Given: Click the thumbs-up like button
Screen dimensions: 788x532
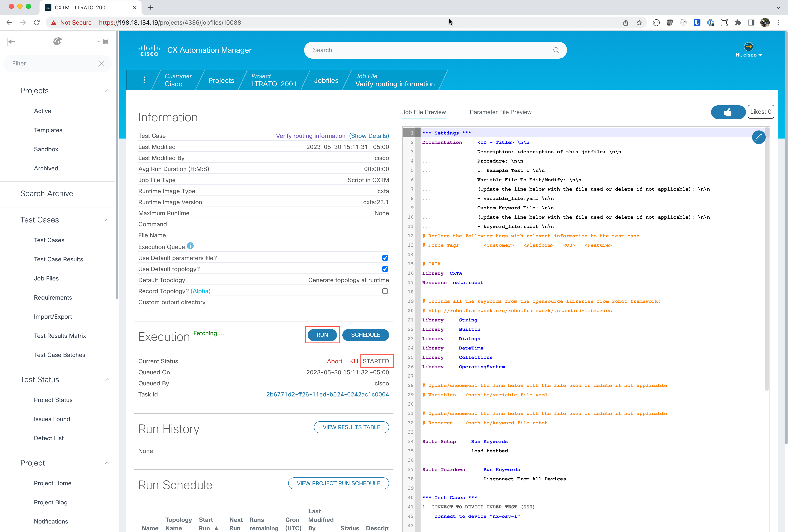Looking at the screenshot, I should pos(728,112).
